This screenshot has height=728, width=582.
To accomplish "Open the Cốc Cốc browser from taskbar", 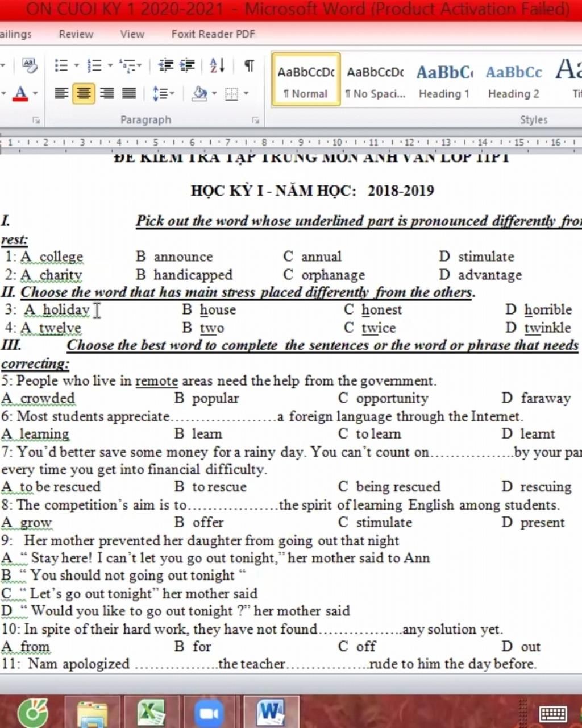I will pyautogui.click(x=33, y=714).
